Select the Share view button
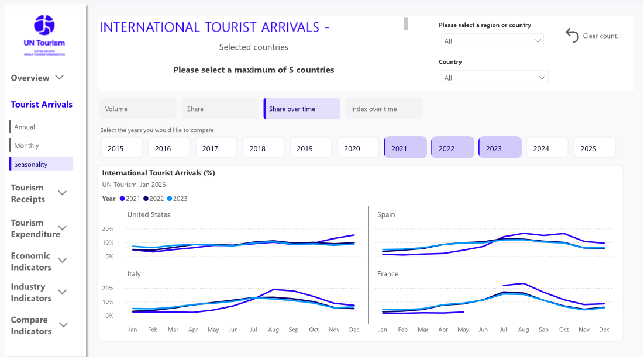 point(219,109)
